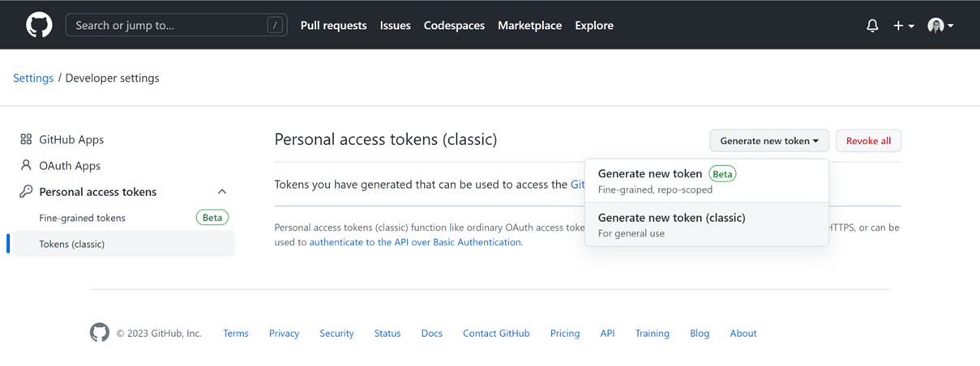Open Explore in top navigation
Image resolution: width=980 pixels, height=366 pixels.
pyautogui.click(x=594, y=25)
